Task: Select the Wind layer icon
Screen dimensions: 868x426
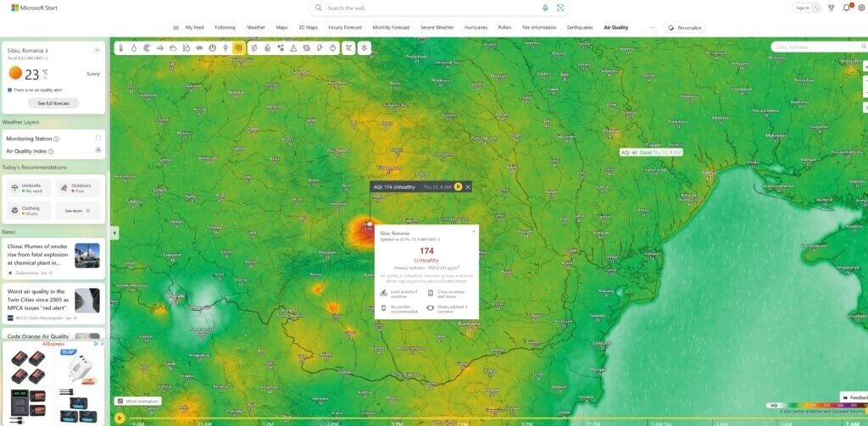Action: point(160,48)
